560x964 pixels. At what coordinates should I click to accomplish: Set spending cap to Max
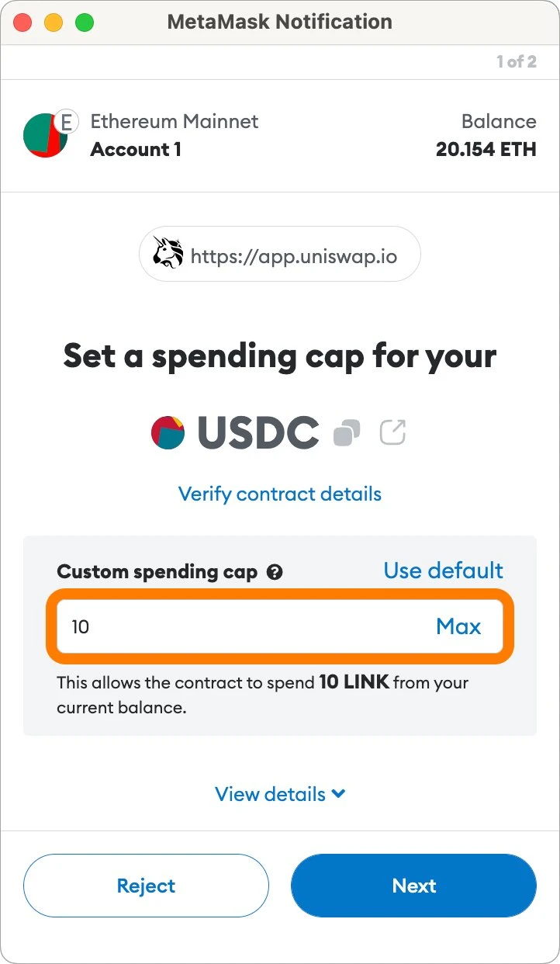pyautogui.click(x=458, y=626)
